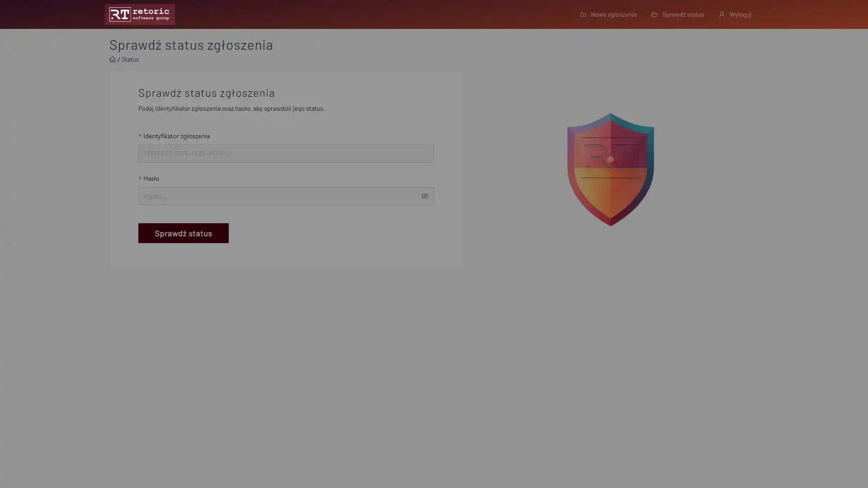The width and height of the screenshot is (868, 488).
Task: Click the Identyfikator zgłoszenia field label
Action: tap(176, 136)
